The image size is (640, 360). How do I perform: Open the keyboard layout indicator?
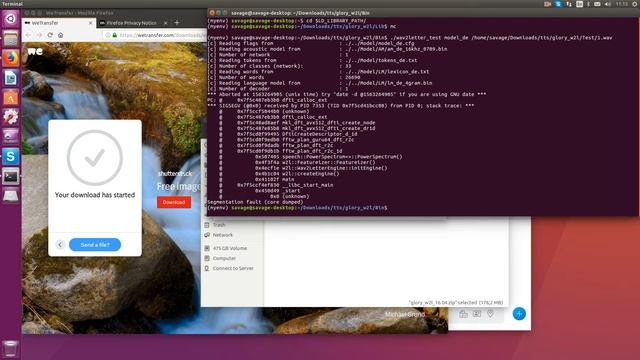tap(579, 4)
